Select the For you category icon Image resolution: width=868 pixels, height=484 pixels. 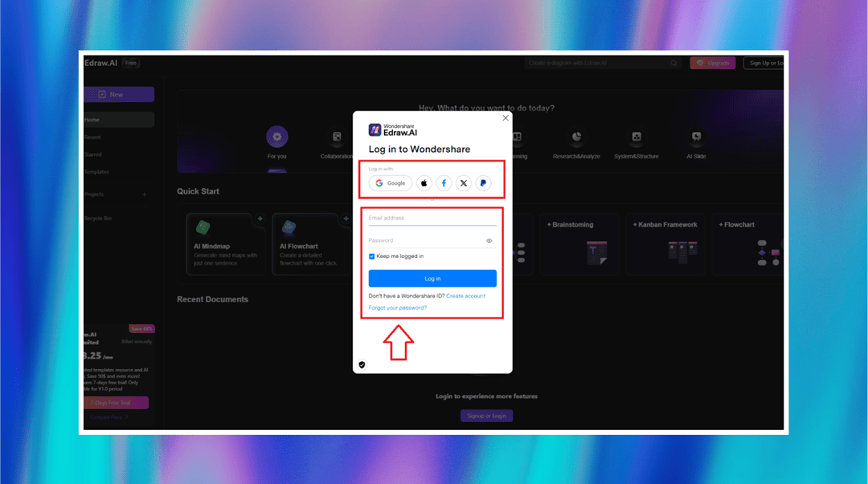pyautogui.click(x=276, y=137)
